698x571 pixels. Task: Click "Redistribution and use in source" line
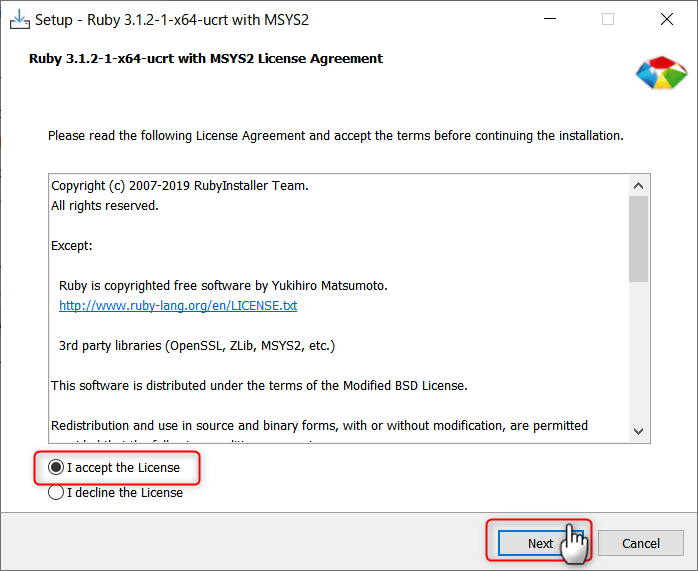click(x=319, y=426)
